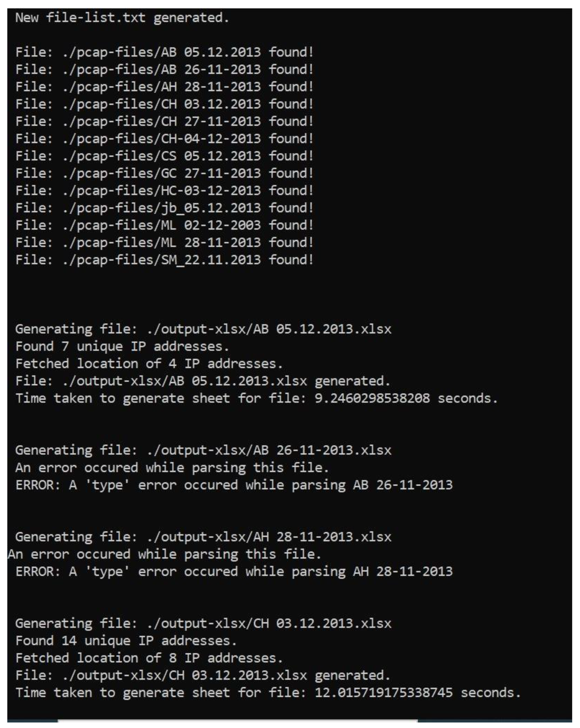This screenshot has height=728, width=580.
Task: Click the 'AB 05.12.2013 found!' file line
Action: [x=164, y=52]
